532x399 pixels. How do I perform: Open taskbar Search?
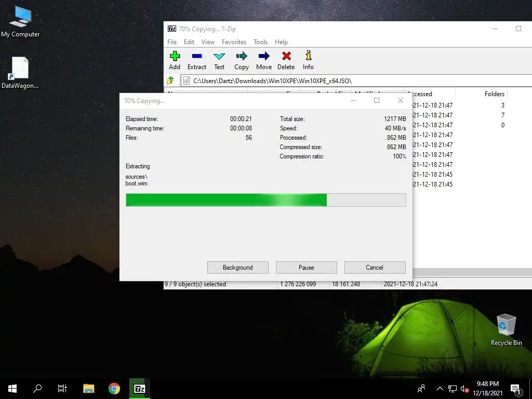tap(37, 389)
